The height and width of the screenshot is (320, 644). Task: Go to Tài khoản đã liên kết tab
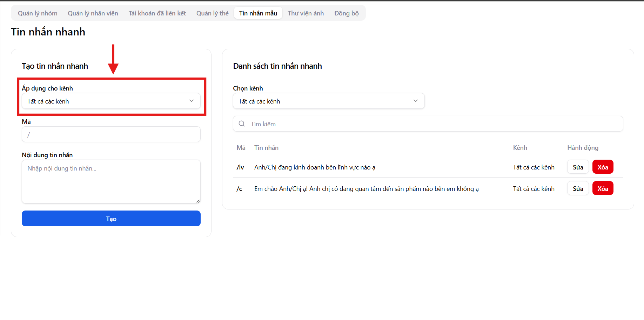tap(157, 13)
